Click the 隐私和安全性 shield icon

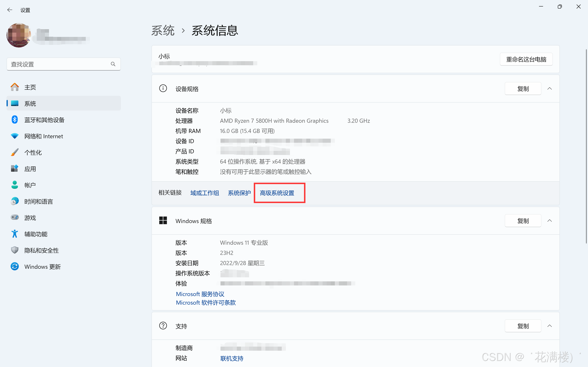pyautogui.click(x=14, y=250)
